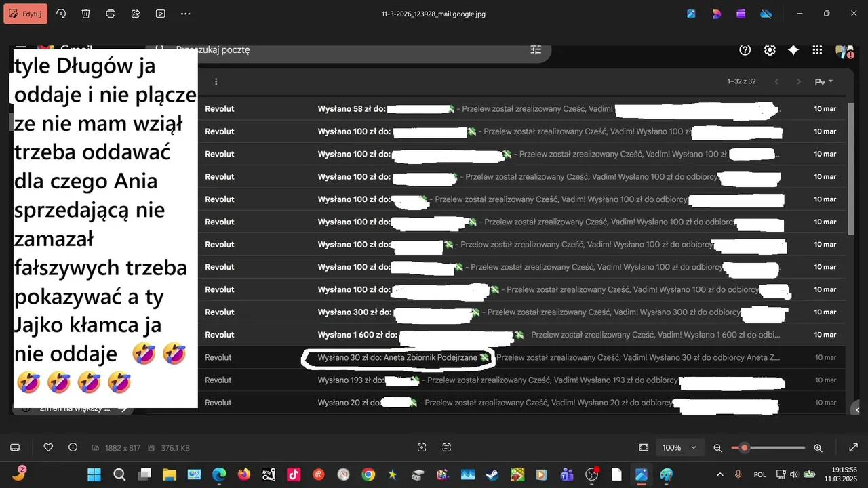
Task: Delete the image using the trash icon
Action: pyautogui.click(x=86, y=14)
